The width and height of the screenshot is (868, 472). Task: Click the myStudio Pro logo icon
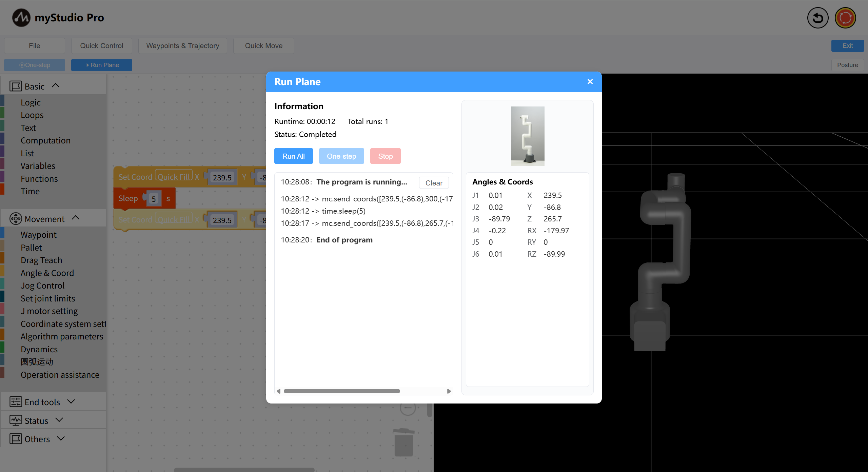coord(21,18)
